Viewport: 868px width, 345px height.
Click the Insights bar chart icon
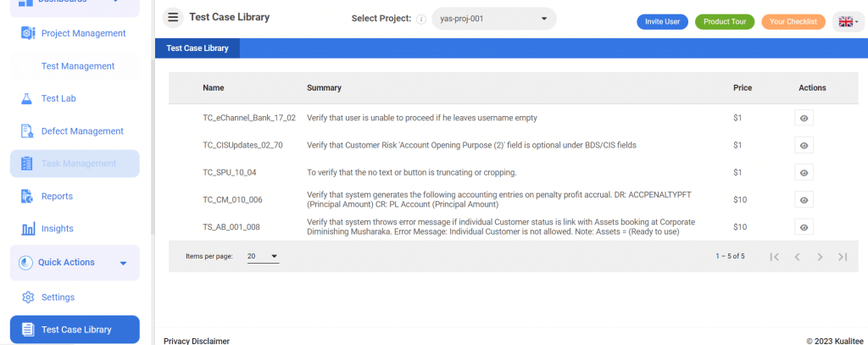coord(27,229)
